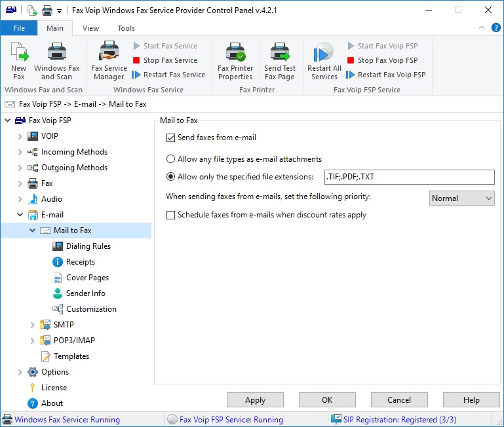Open Templates item

(71, 356)
